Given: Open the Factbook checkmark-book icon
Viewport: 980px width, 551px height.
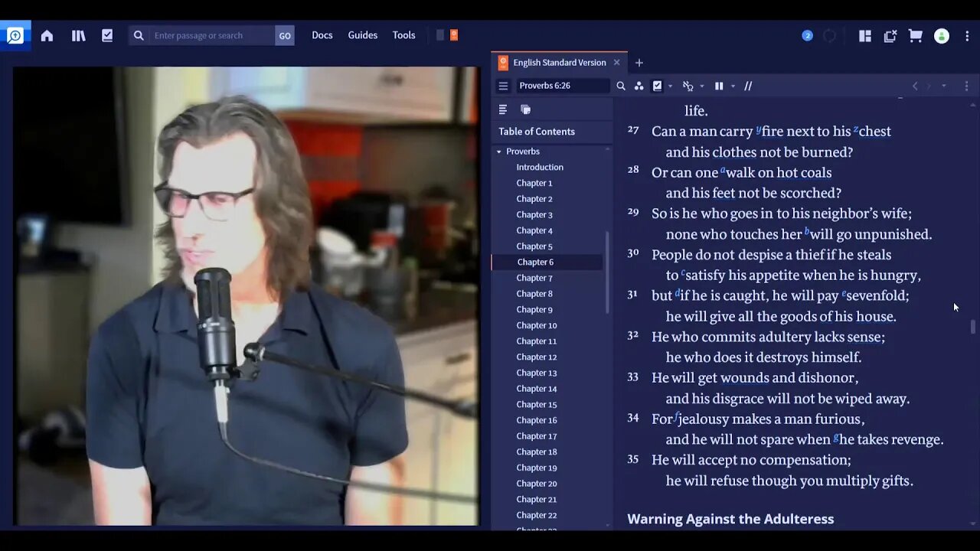Looking at the screenshot, I should coord(107,35).
